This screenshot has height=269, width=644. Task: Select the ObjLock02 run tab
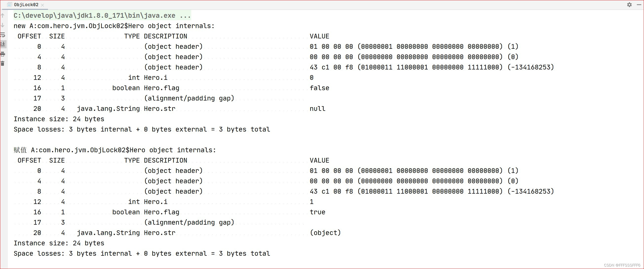(26, 5)
